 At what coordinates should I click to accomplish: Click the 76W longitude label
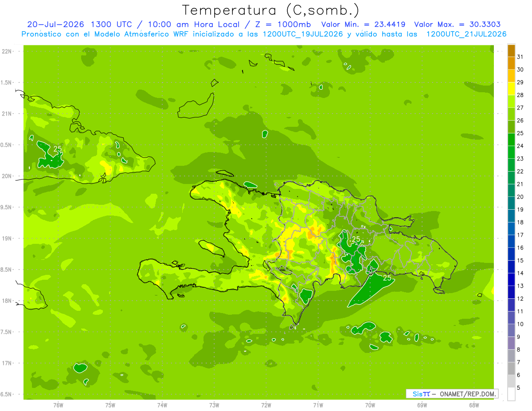coord(58,405)
